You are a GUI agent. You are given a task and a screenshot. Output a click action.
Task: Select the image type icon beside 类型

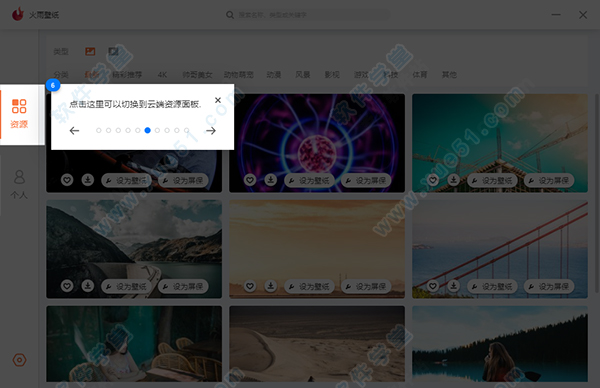point(90,51)
